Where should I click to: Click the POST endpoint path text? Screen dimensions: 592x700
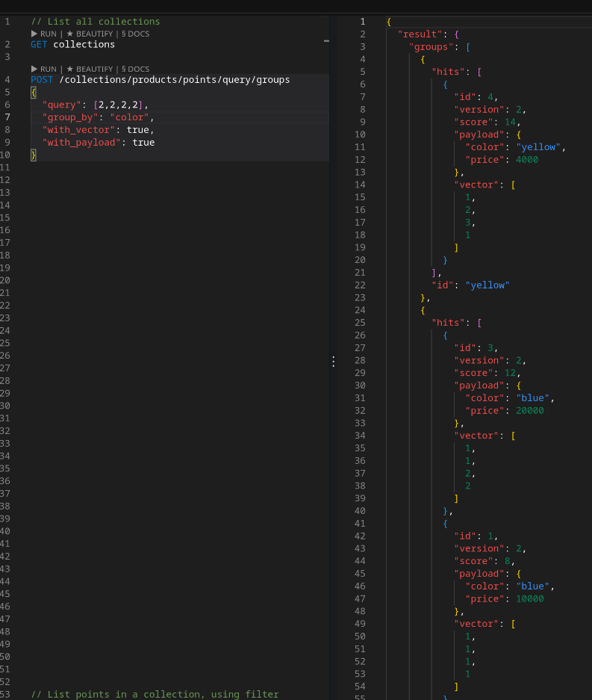(174, 80)
